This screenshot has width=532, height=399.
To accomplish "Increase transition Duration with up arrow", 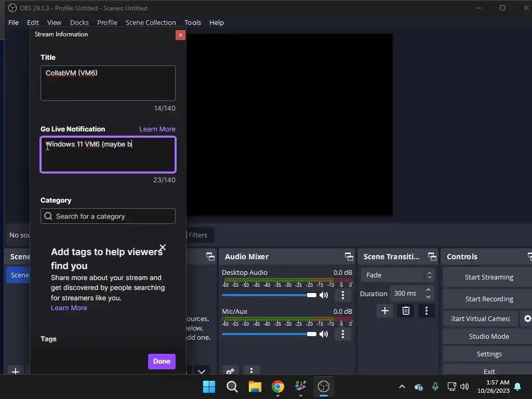I will click(428, 290).
